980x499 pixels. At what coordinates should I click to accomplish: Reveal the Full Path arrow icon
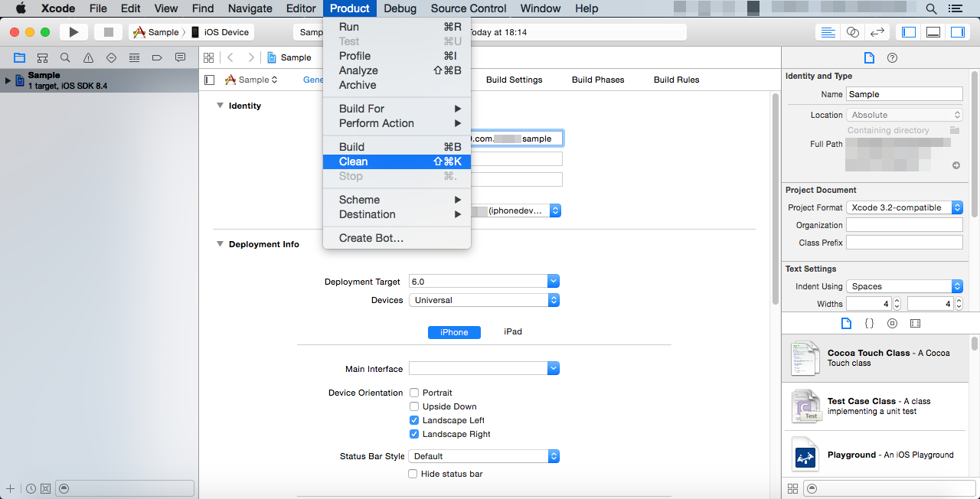[956, 165]
